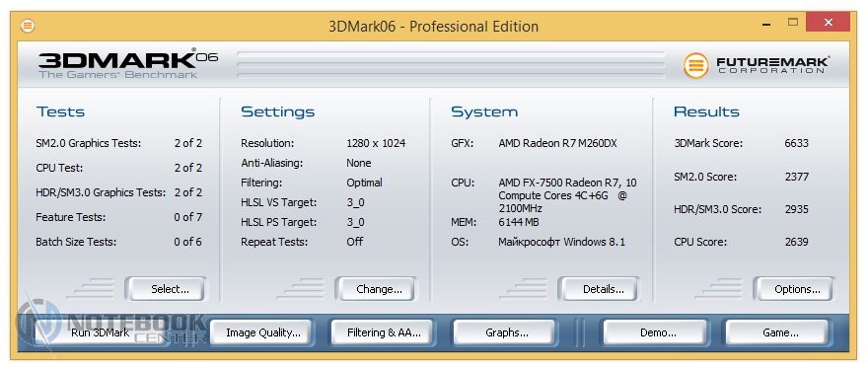Click the System section heading
Image resolution: width=868 pixels, height=369 pixels.
pos(484,111)
